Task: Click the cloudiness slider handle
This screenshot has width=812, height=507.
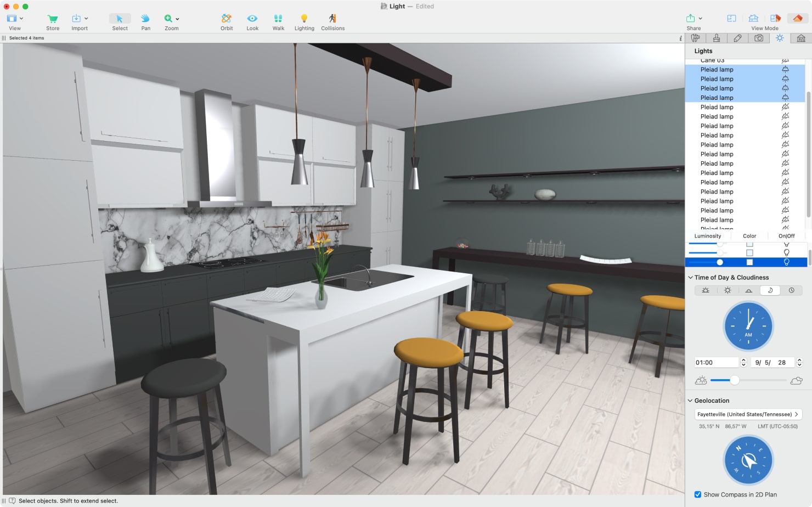Action: pos(735,380)
